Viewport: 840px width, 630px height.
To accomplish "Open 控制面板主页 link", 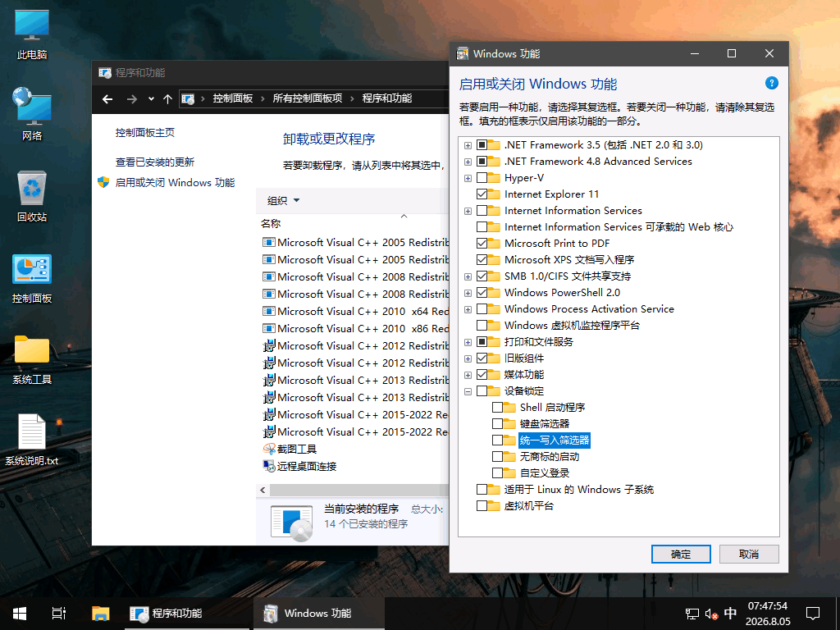I will [x=144, y=132].
